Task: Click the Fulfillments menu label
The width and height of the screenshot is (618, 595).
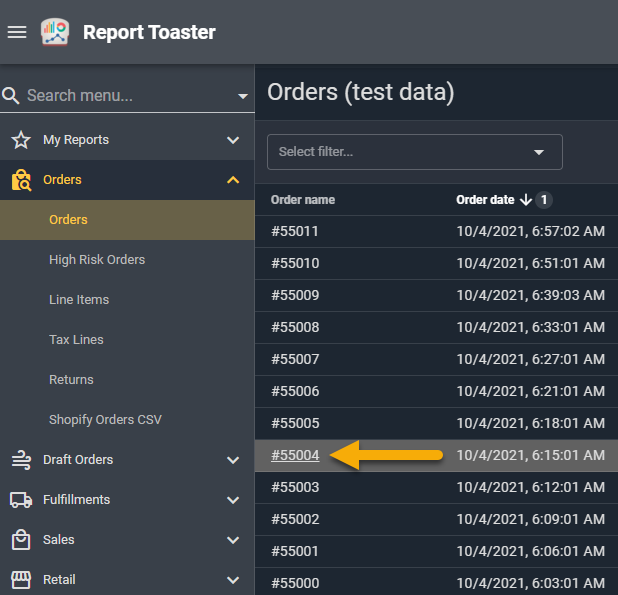Action: coord(76,500)
